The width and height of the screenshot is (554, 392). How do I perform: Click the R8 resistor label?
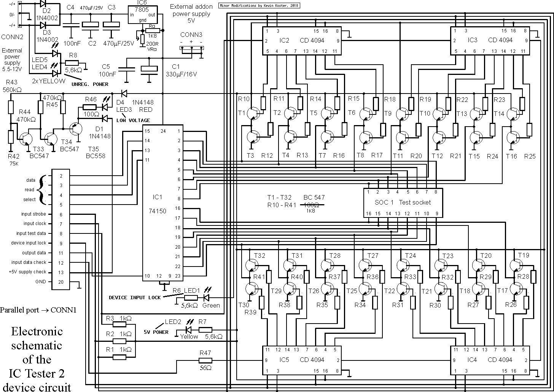(73, 56)
